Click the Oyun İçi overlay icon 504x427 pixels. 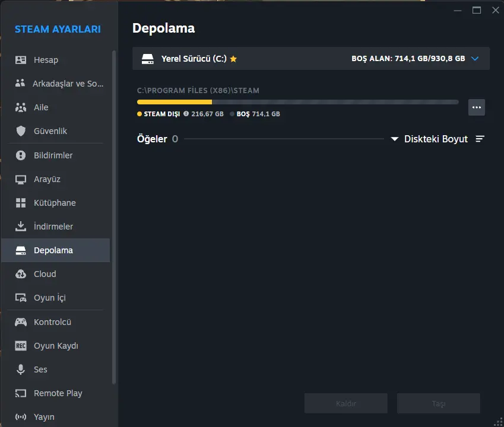[x=21, y=298]
